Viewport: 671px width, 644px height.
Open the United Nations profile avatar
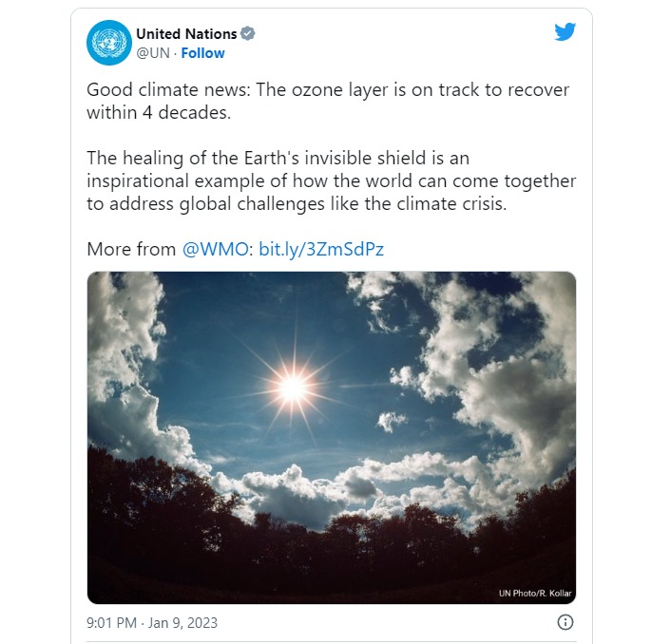109,43
